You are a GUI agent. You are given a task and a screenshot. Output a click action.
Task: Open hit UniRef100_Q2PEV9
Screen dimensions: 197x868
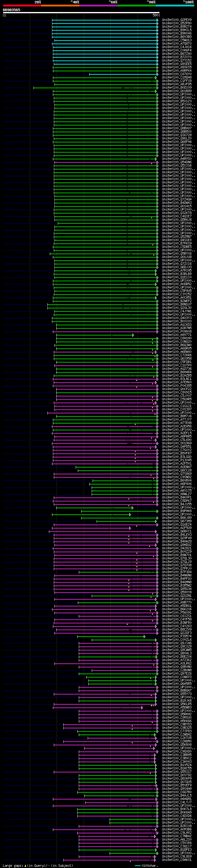click(x=177, y=20)
